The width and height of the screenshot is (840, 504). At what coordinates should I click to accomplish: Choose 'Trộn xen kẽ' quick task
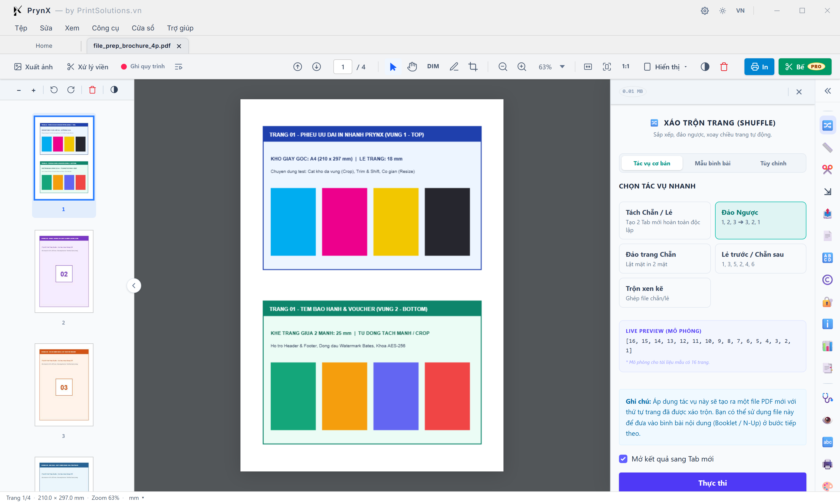click(664, 293)
